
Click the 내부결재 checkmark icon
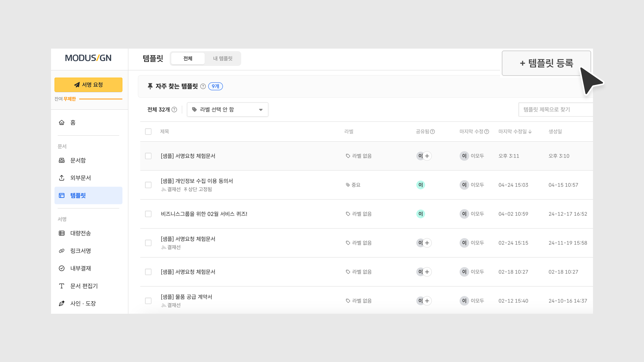tap(62, 268)
